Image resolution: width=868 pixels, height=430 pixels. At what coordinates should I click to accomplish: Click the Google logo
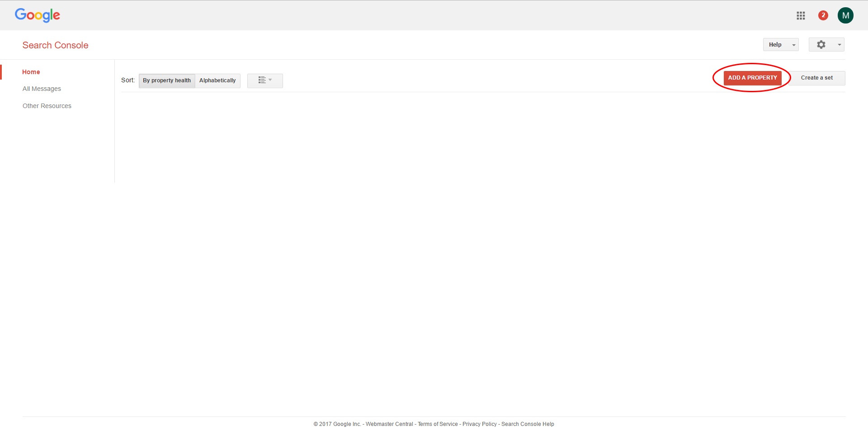38,15
